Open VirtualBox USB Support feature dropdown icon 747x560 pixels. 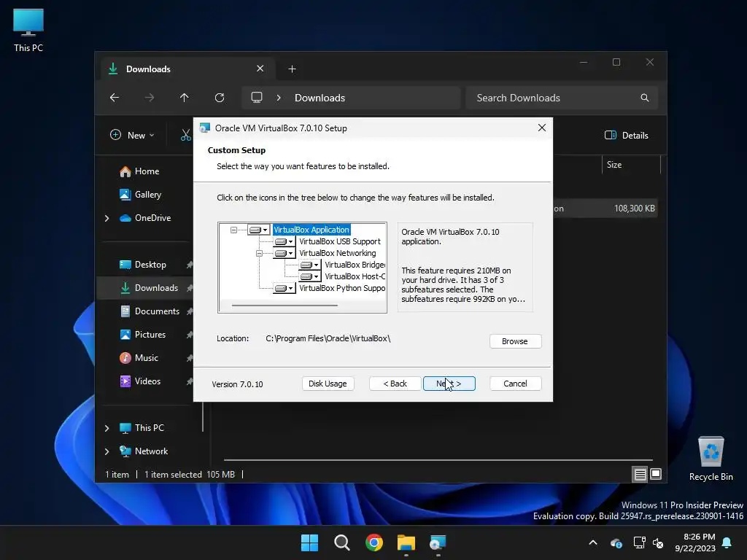[x=285, y=241]
